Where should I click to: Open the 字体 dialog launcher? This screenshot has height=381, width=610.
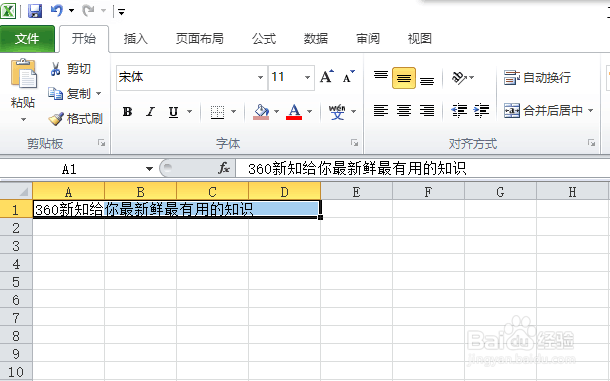(354, 143)
